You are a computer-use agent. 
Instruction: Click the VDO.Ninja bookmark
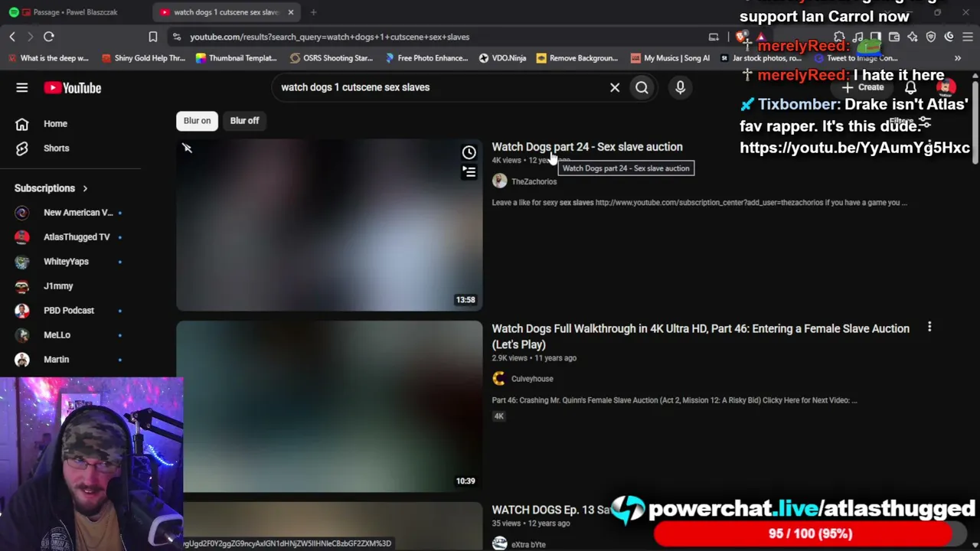tap(502, 58)
